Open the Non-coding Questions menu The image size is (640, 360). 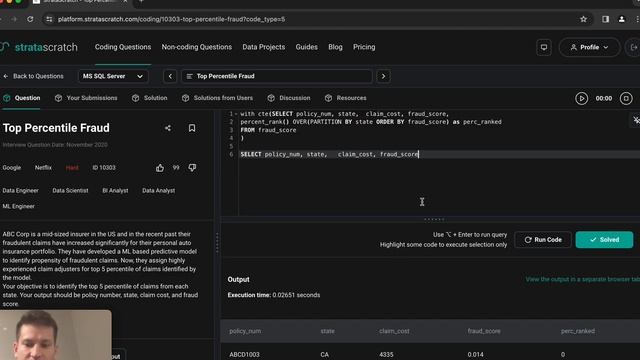click(x=197, y=47)
